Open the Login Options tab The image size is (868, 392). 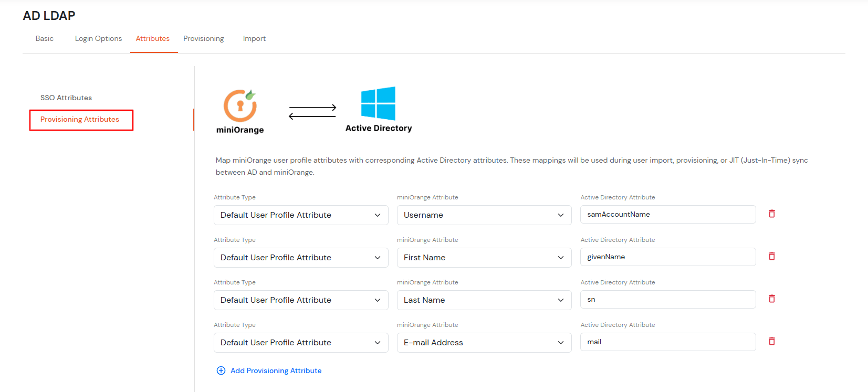pyautogui.click(x=98, y=38)
